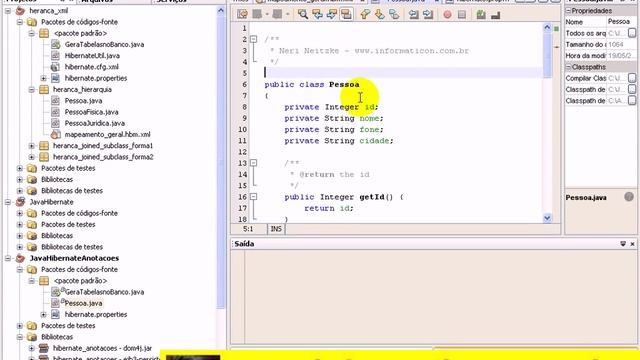Open editor button for Compilar Classpath property
This screenshot has width=640, height=360.
click(632, 78)
